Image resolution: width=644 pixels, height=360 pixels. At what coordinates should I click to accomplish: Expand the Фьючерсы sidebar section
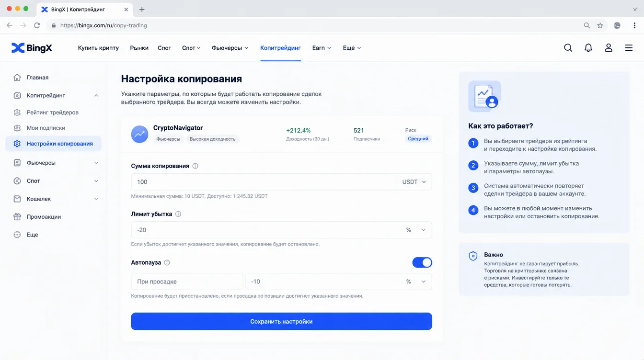point(96,163)
